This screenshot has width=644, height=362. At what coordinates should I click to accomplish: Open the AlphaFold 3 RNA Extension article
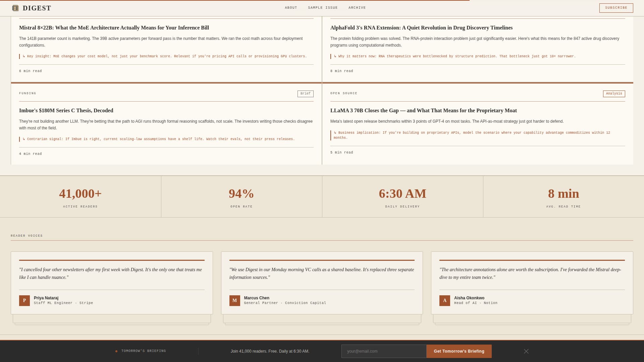(x=421, y=28)
